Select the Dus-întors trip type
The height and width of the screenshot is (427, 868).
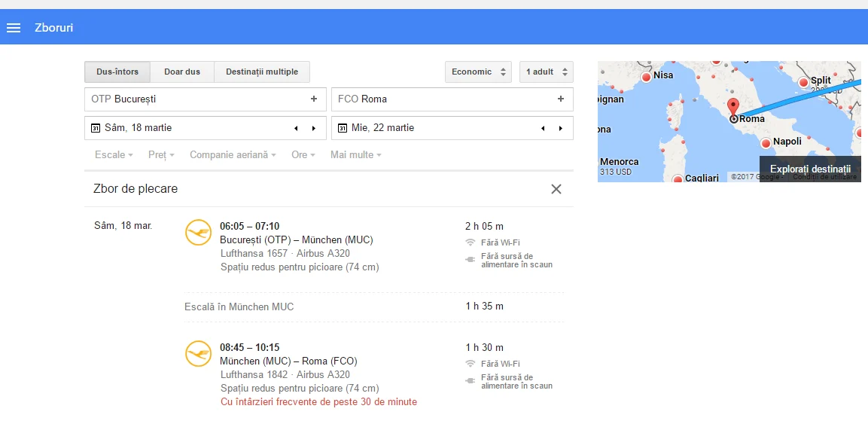pos(117,72)
